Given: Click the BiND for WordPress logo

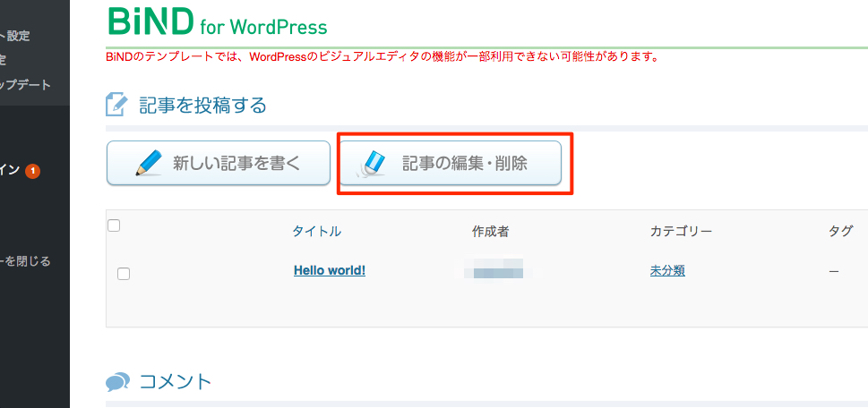Looking at the screenshot, I should coord(218,21).
